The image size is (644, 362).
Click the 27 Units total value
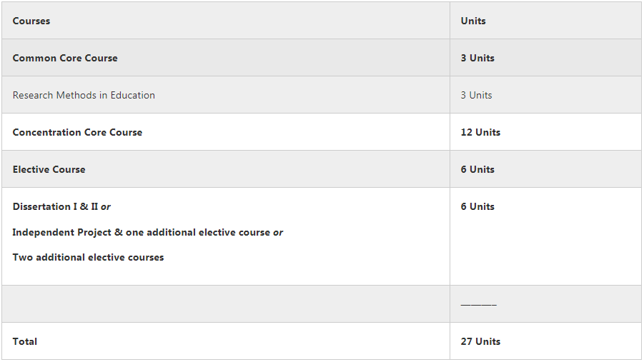click(x=480, y=341)
